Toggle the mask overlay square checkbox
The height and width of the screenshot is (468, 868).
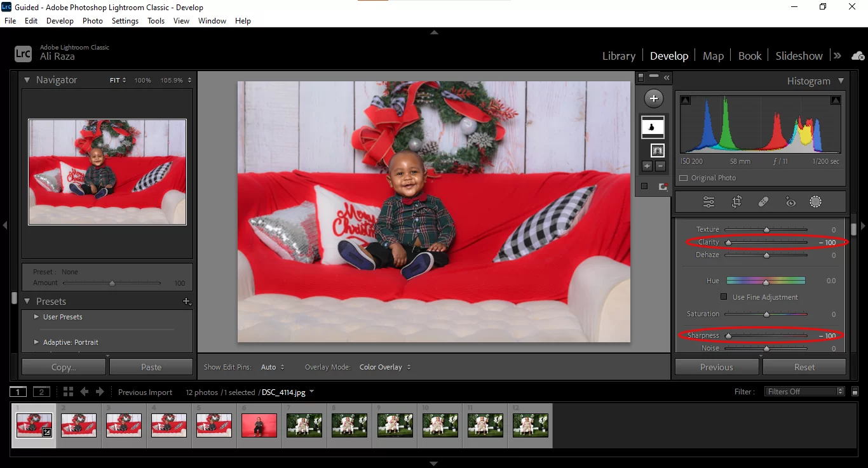[644, 186]
